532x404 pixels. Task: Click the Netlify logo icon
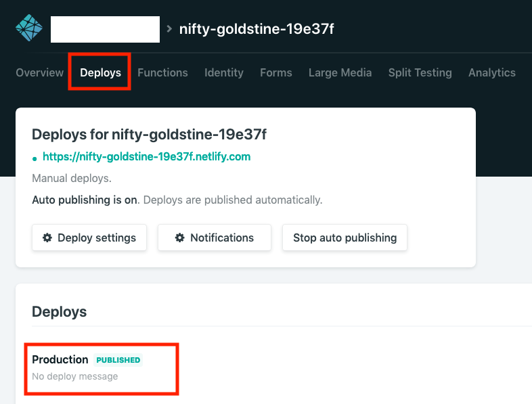pos(29,28)
